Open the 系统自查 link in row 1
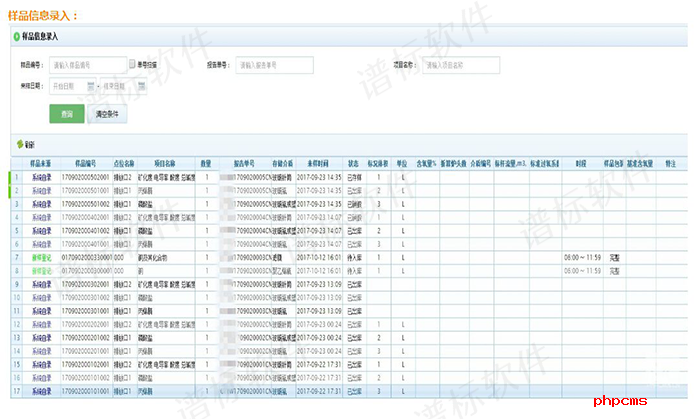This screenshot has height=419, width=700. [40, 176]
